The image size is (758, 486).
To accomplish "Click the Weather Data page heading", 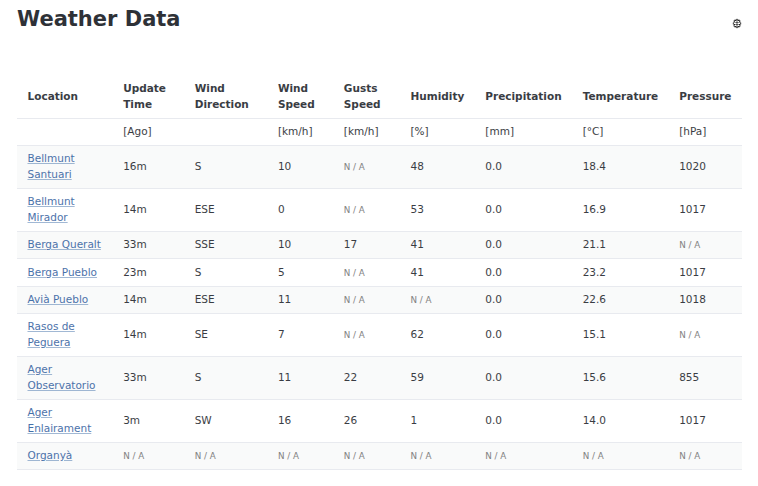I will [99, 18].
